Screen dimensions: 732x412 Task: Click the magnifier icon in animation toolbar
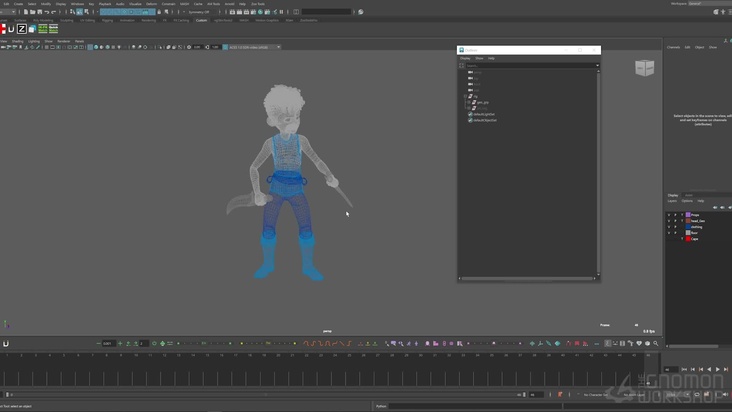click(x=655, y=343)
